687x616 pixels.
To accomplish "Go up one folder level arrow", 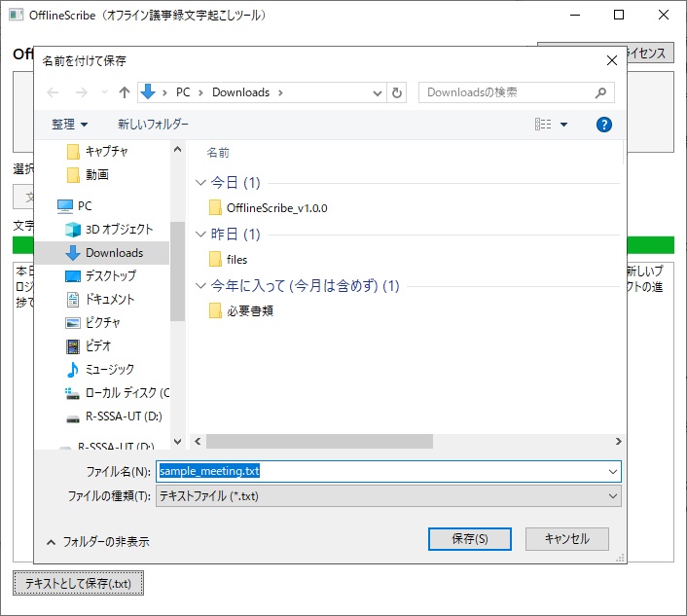I will click(x=125, y=92).
